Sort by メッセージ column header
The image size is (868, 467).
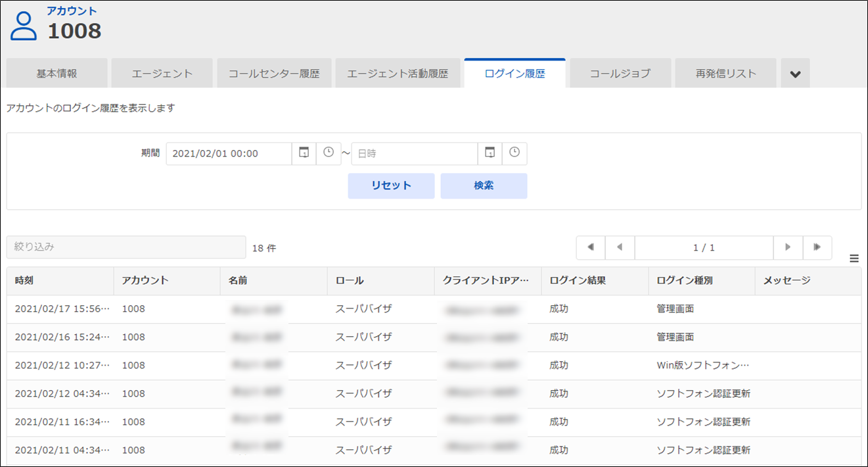click(x=808, y=280)
